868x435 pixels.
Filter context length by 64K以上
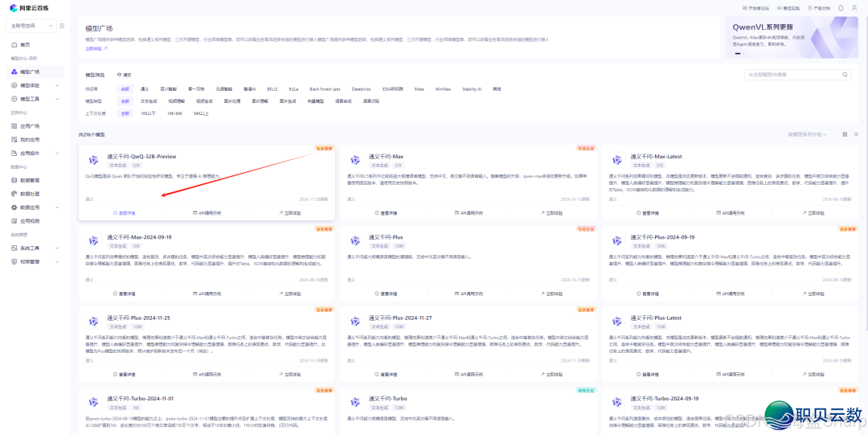[201, 113]
